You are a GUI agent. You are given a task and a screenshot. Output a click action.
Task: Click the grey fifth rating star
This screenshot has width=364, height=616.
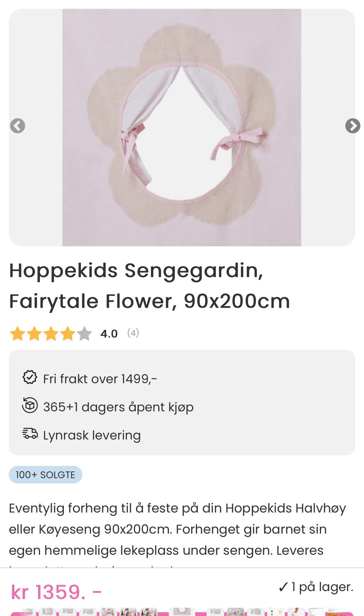tap(84, 334)
